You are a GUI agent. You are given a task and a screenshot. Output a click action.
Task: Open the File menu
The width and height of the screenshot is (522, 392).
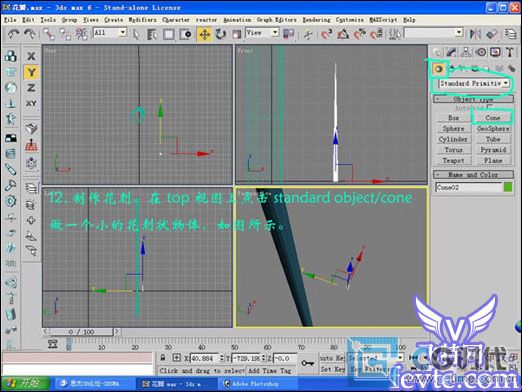click(10, 20)
